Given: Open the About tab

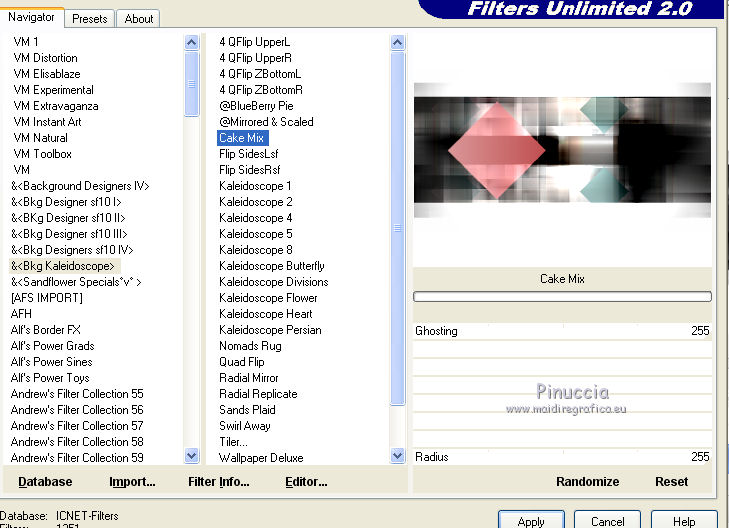Looking at the screenshot, I should pos(138,19).
